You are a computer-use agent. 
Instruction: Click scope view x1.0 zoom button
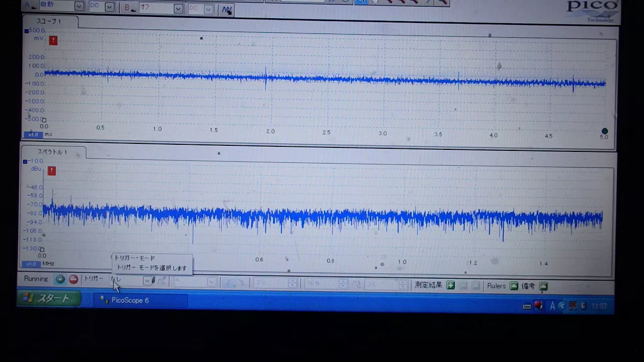click(x=33, y=134)
